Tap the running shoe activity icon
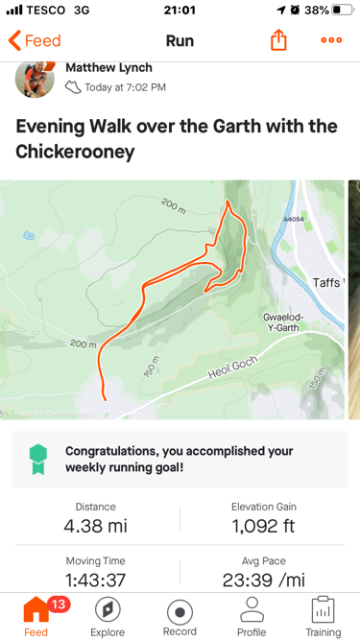The height and width of the screenshot is (640, 360). click(73, 87)
